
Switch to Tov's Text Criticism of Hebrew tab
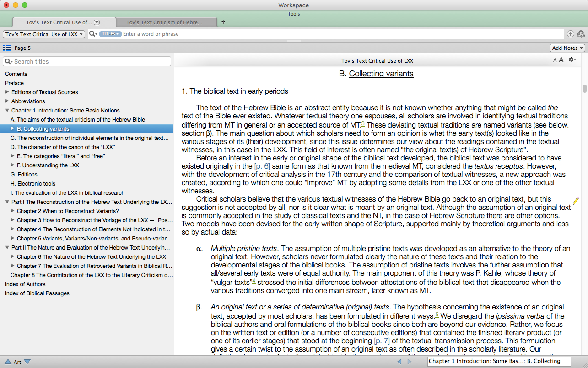tap(166, 22)
